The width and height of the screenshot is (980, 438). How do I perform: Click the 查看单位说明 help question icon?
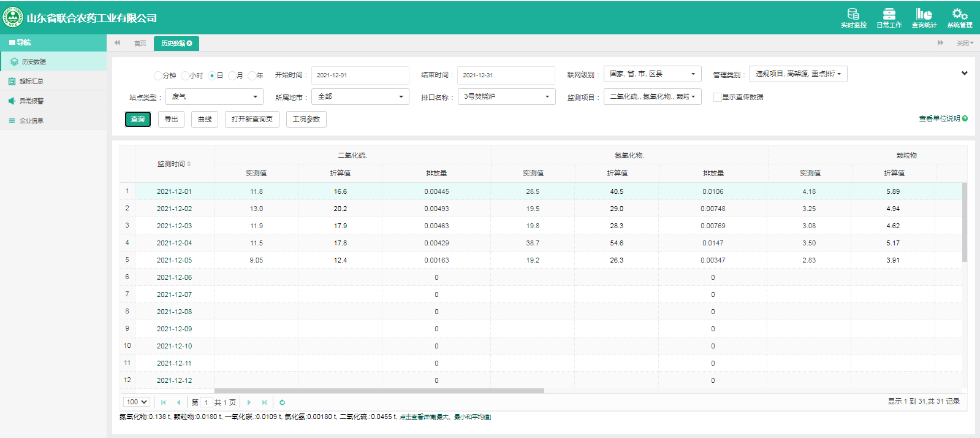point(965,118)
